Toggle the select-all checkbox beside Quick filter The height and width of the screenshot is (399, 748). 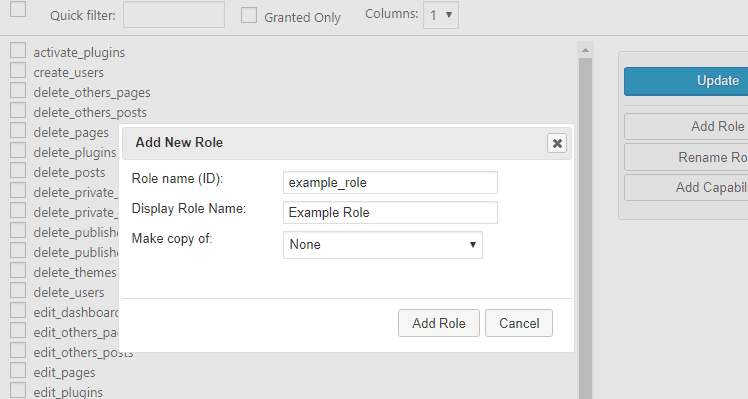(x=18, y=9)
